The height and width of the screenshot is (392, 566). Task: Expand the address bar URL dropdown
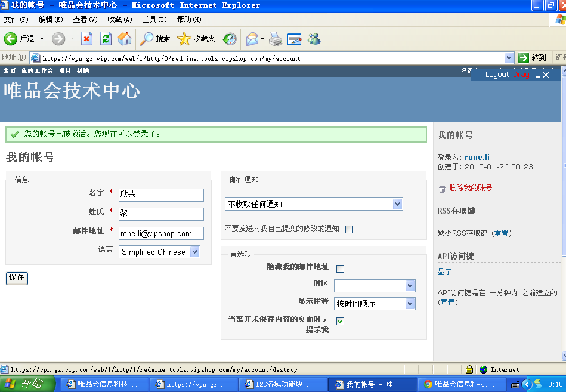click(509, 58)
